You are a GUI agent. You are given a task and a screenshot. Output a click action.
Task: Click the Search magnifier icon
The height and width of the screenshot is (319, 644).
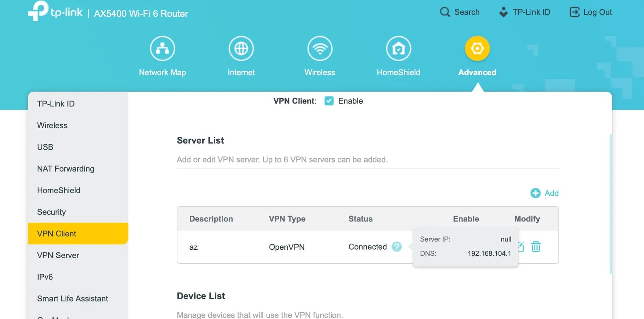445,12
